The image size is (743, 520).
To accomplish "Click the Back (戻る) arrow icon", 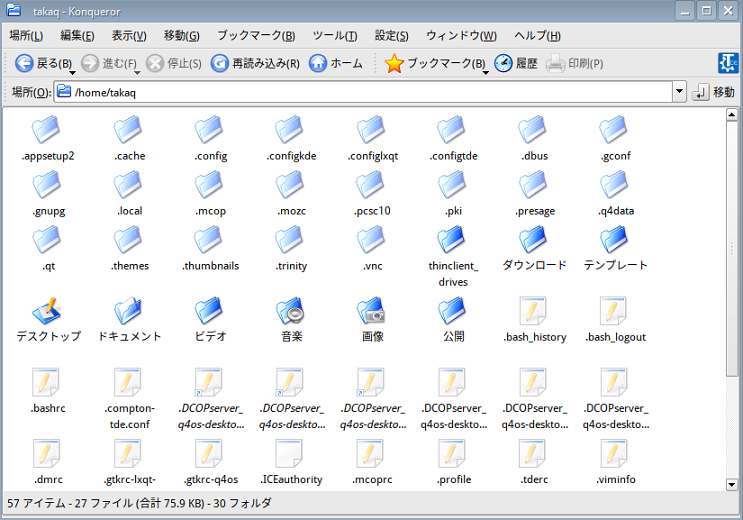I will (x=24, y=64).
